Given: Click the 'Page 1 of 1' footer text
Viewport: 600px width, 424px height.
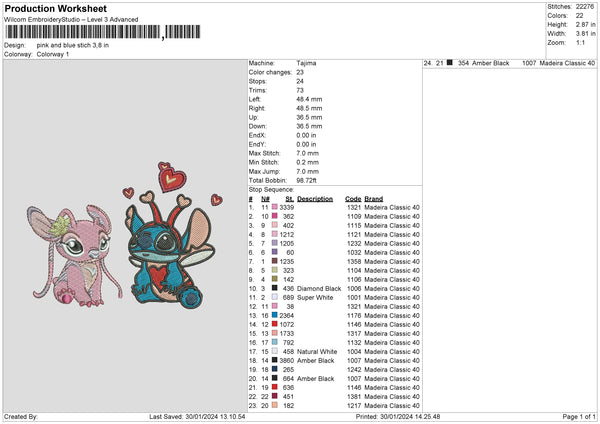Looking at the screenshot, I should [579, 417].
